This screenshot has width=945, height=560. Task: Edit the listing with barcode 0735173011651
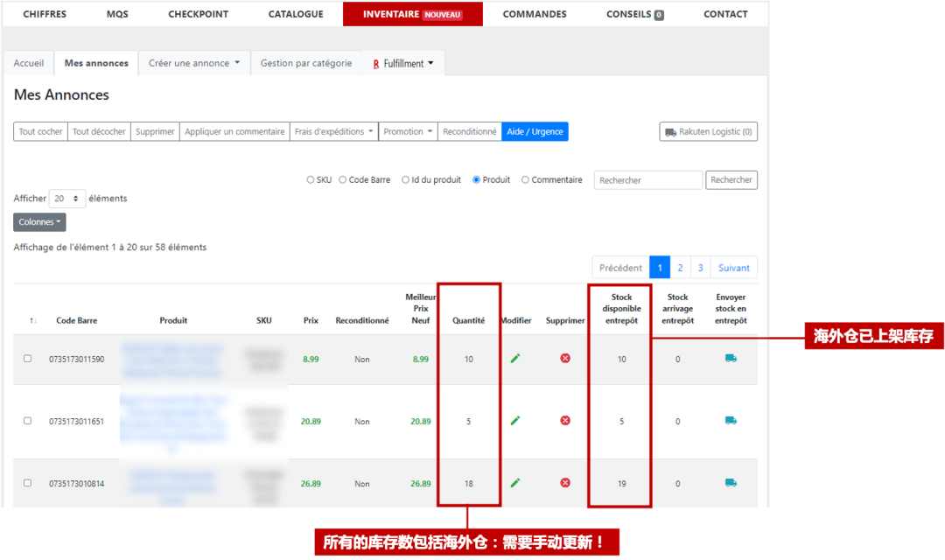(515, 421)
